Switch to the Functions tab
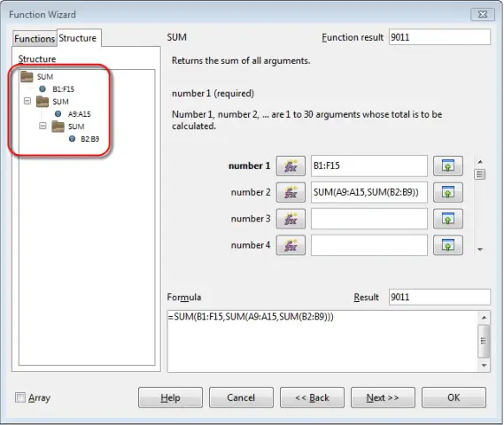The height and width of the screenshot is (425, 504). click(x=35, y=39)
